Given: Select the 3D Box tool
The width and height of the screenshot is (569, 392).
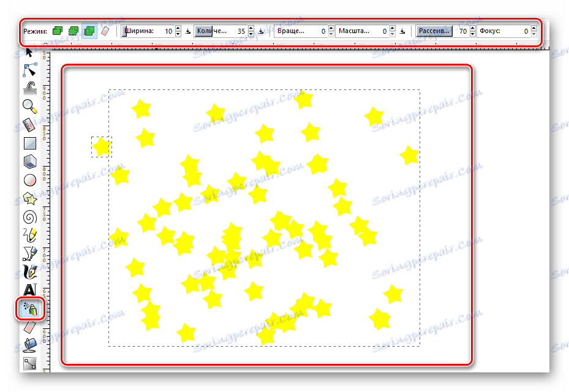Looking at the screenshot, I should [x=30, y=162].
